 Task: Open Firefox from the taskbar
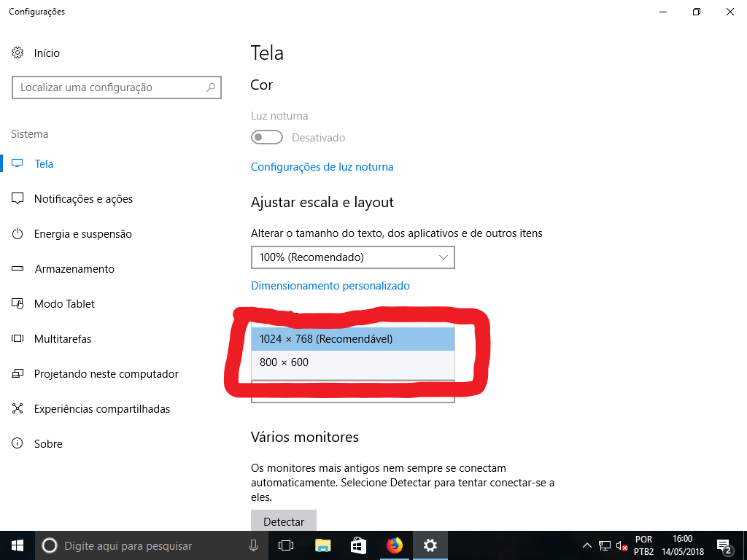click(395, 545)
